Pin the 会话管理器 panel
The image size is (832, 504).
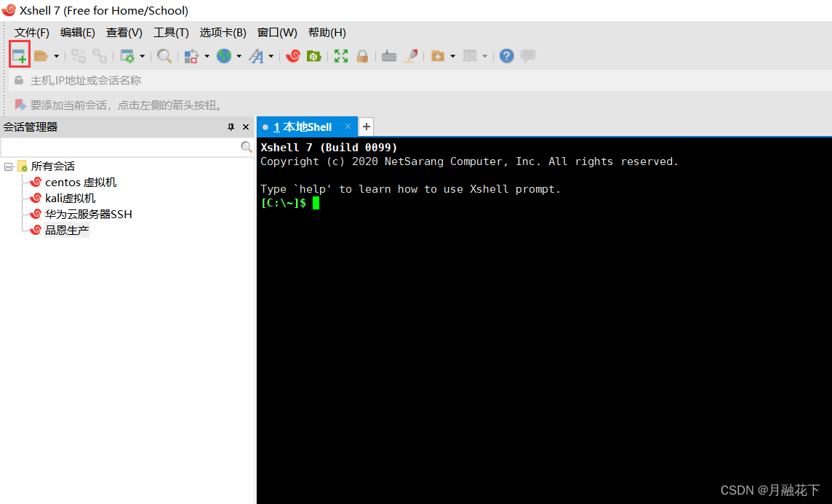(x=231, y=127)
